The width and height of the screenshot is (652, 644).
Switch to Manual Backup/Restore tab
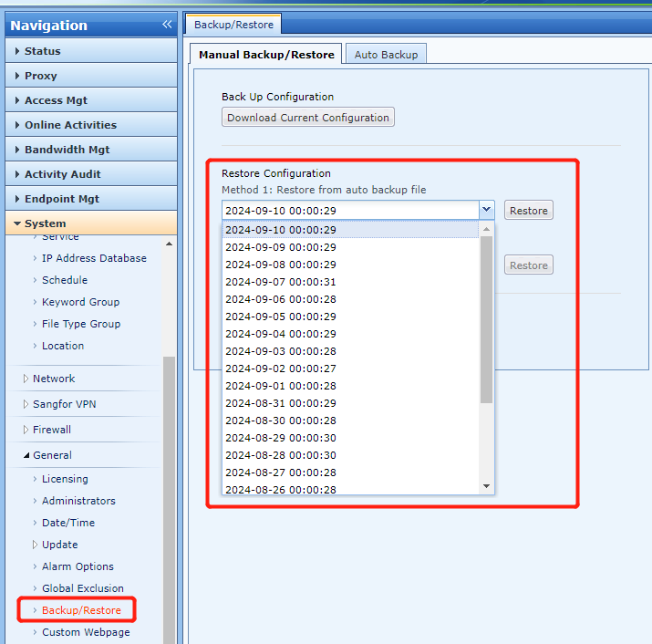tap(266, 55)
